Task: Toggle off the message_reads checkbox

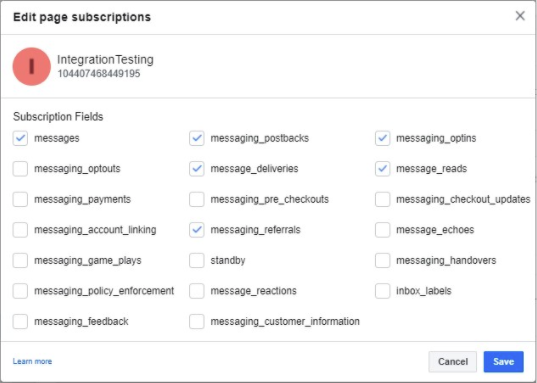Action: click(x=382, y=169)
